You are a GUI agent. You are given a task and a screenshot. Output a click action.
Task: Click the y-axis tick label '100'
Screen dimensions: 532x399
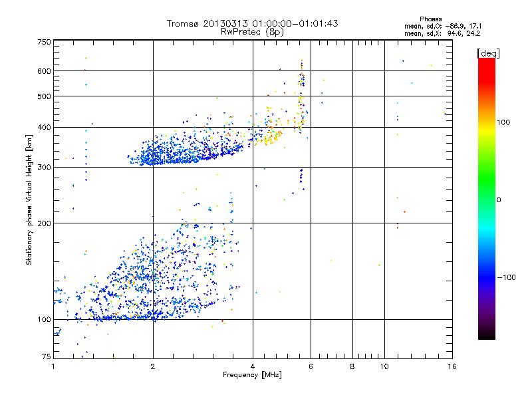pos(44,320)
